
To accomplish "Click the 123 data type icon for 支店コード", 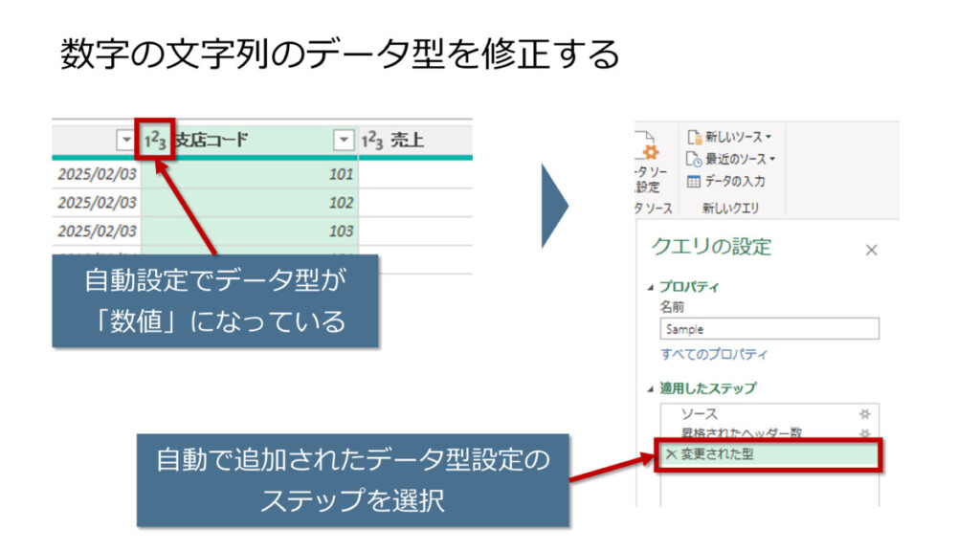I will pos(155,141).
